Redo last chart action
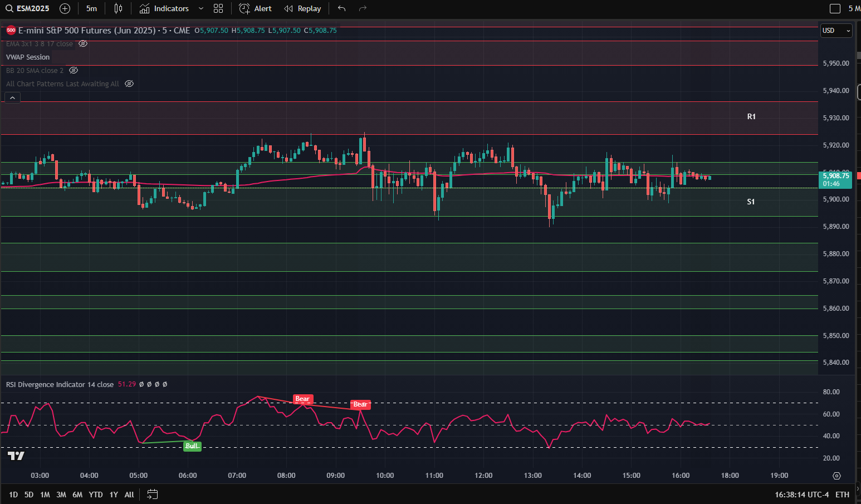This screenshot has height=504, width=861. (x=363, y=8)
